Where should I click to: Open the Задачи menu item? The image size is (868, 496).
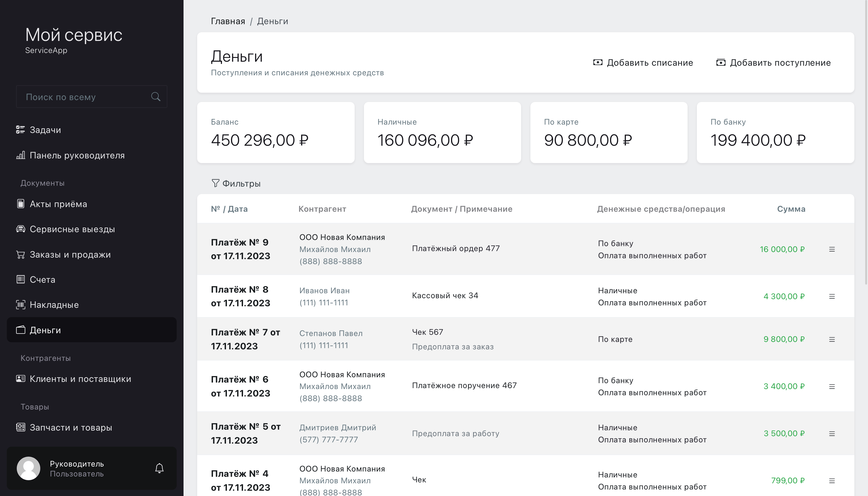point(92,130)
